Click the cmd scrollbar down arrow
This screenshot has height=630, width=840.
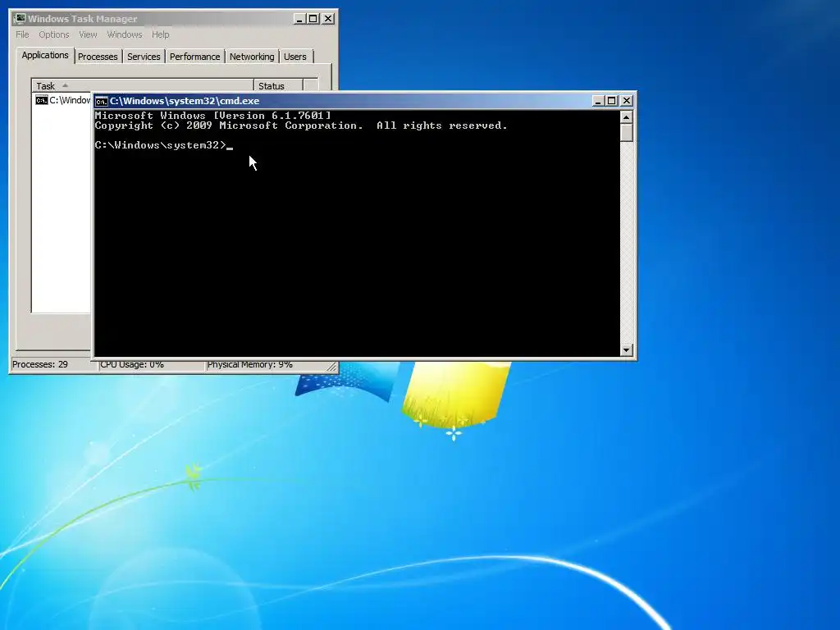pyautogui.click(x=626, y=349)
